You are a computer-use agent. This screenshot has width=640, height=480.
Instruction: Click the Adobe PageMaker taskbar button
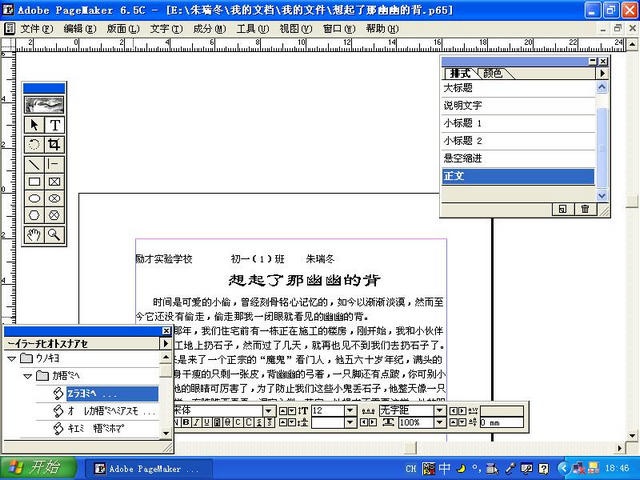pos(148,469)
